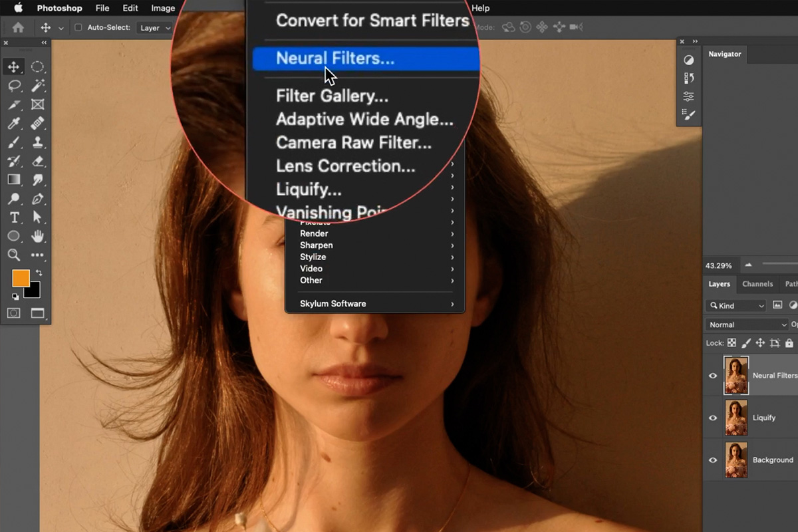Open the Video filter submenu
Viewport: 798px width, 532px height.
(x=375, y=269)
